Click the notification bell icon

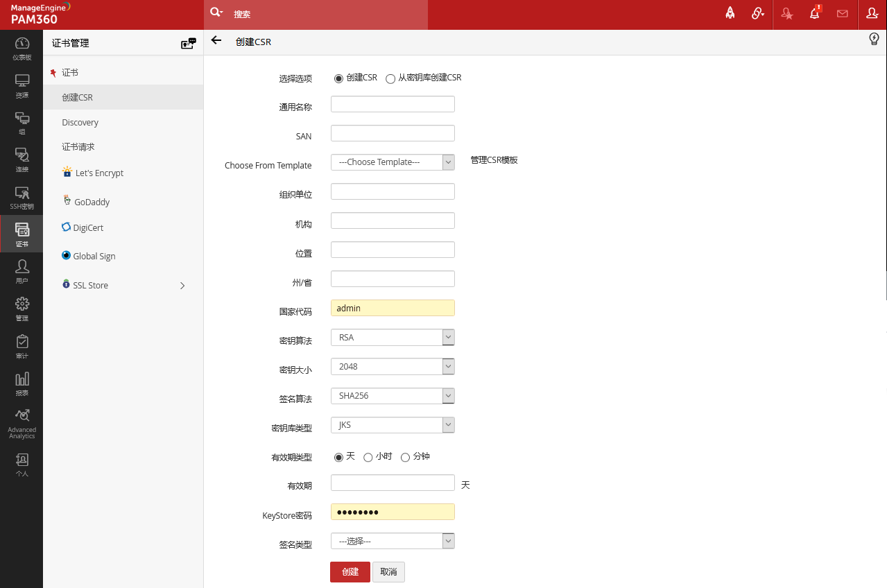pyautogui.click(x=815, y=14)
